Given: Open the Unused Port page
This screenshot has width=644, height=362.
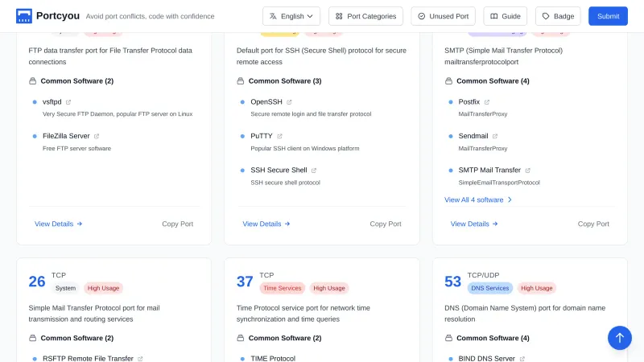Looking at the screenshot, I should (x=443, y=16).
